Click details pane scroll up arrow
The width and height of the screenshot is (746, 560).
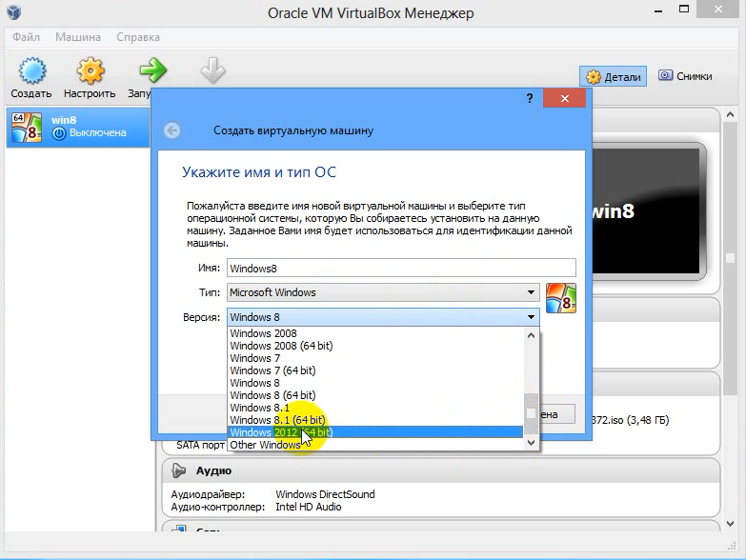(x=731, y=114)
